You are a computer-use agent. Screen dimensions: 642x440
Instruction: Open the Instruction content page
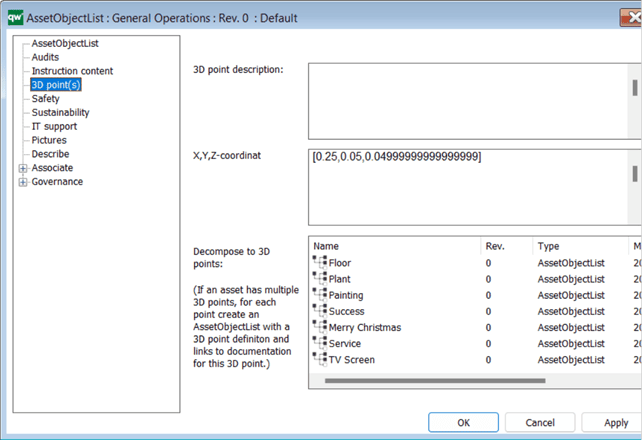pyautogui.click(x=72, y=71)
